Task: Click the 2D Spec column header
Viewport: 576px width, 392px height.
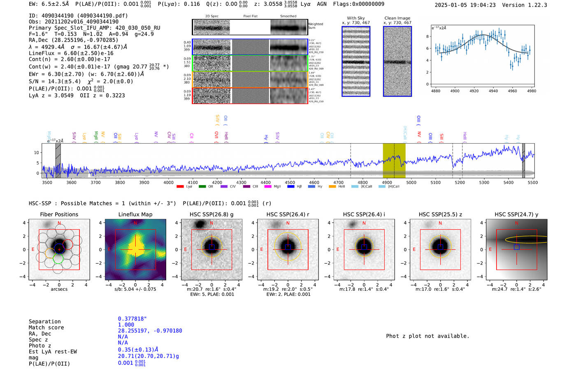Action: (212, 16)
